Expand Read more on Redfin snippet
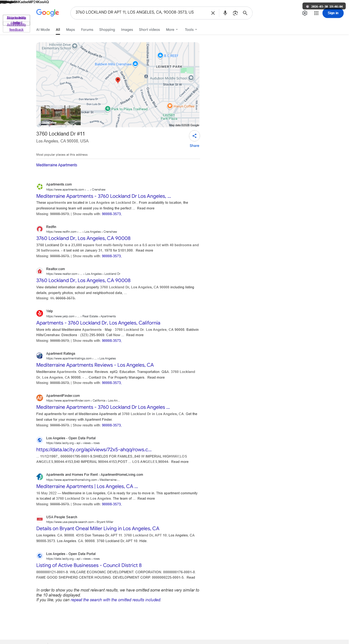 point(144,251)
